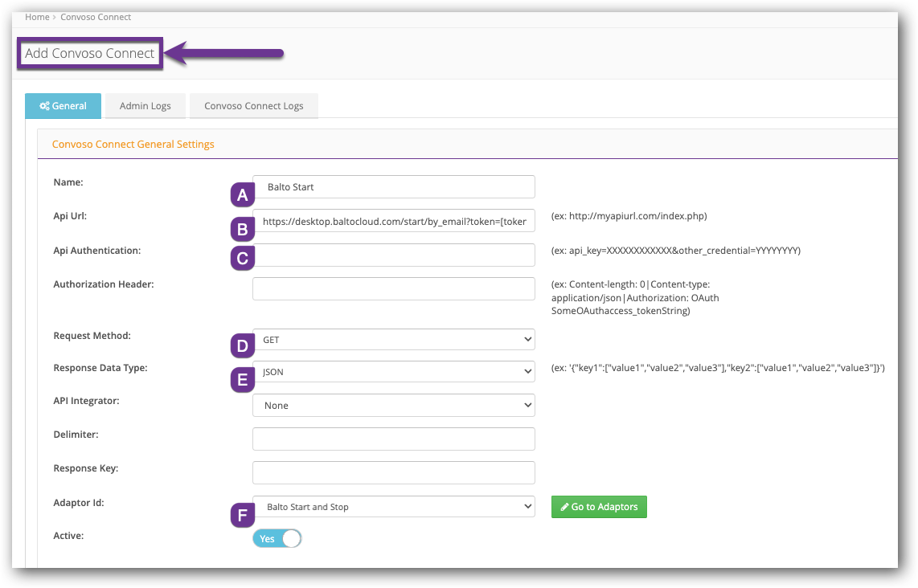The width and height of the screenshot is (918, 588).
Task: Go to the Home breadcrumb
Action: pos(38,17)
